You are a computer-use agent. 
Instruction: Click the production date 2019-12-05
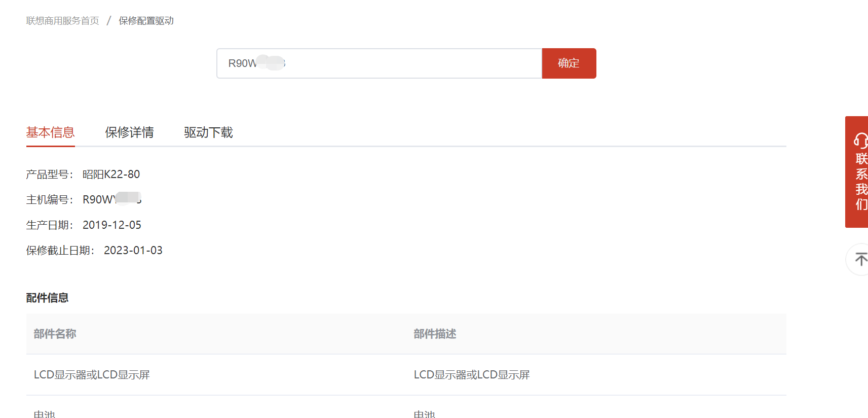tap(112, 225)
